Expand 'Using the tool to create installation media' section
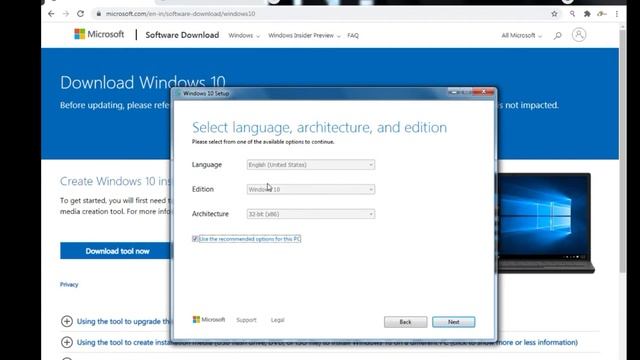This screenshot has width=640, height=360. tap(67, 342)
